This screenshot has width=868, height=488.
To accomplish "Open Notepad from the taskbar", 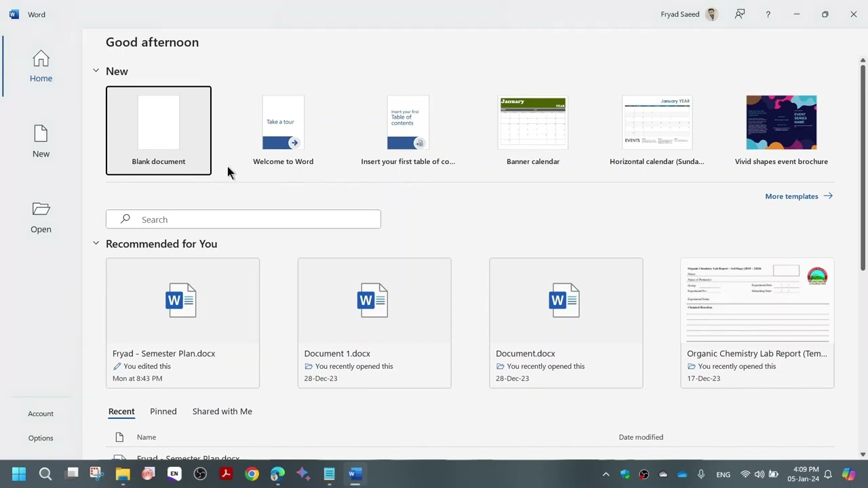I will [x=329, y=474].
